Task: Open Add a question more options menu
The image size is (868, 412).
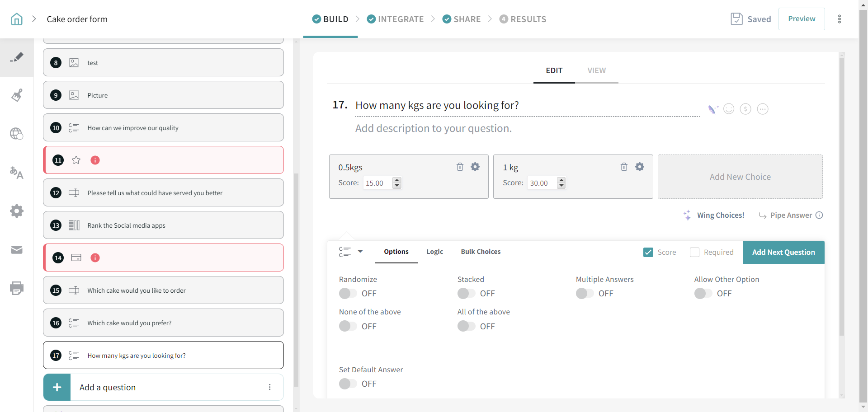Action: [x=269, y=387]
